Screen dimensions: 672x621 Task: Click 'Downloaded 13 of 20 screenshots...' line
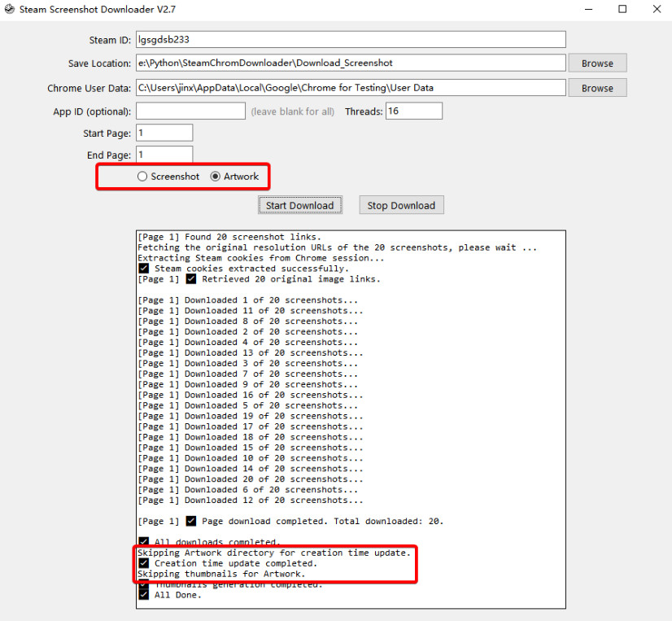pyautogui.click(x=251, y=352)
